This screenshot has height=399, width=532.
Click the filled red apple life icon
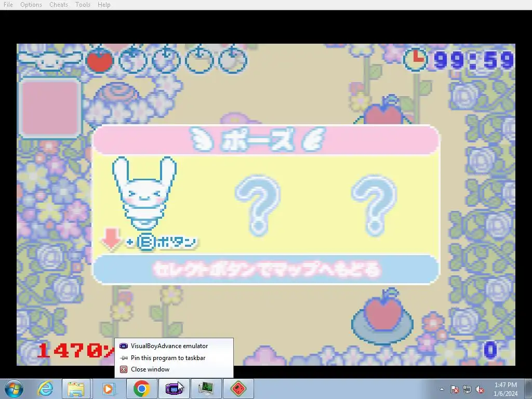click(x=99, y=60)
